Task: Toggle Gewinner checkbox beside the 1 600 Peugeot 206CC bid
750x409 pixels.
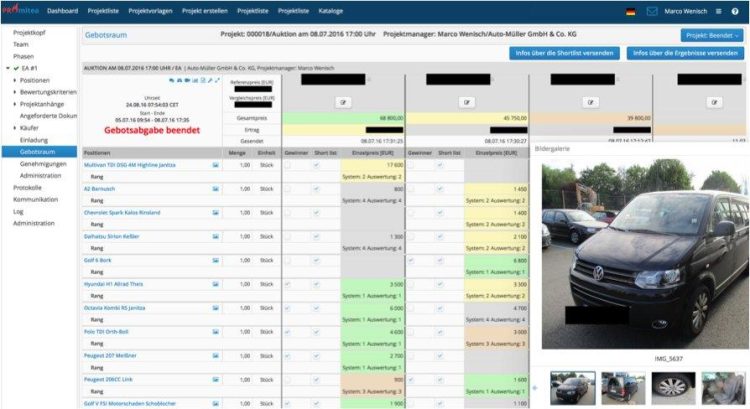Action: pyautogui.click(x=411, y=380)
